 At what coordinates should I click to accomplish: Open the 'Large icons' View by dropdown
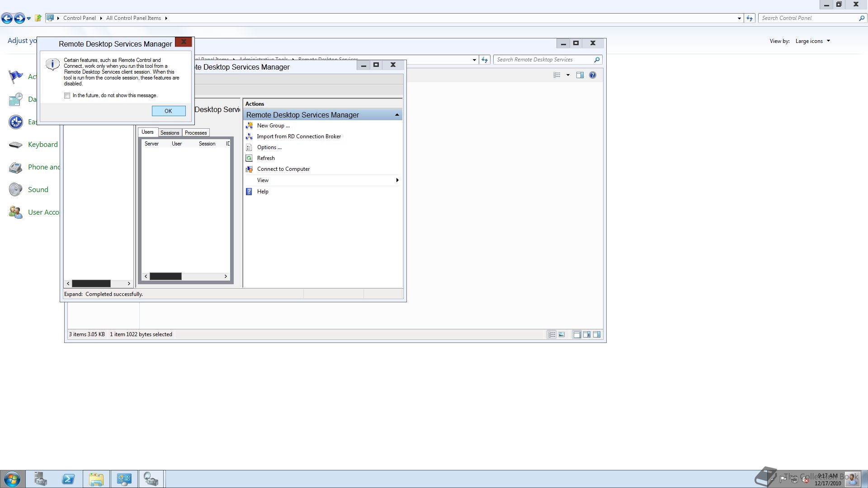tap(813, 41)
